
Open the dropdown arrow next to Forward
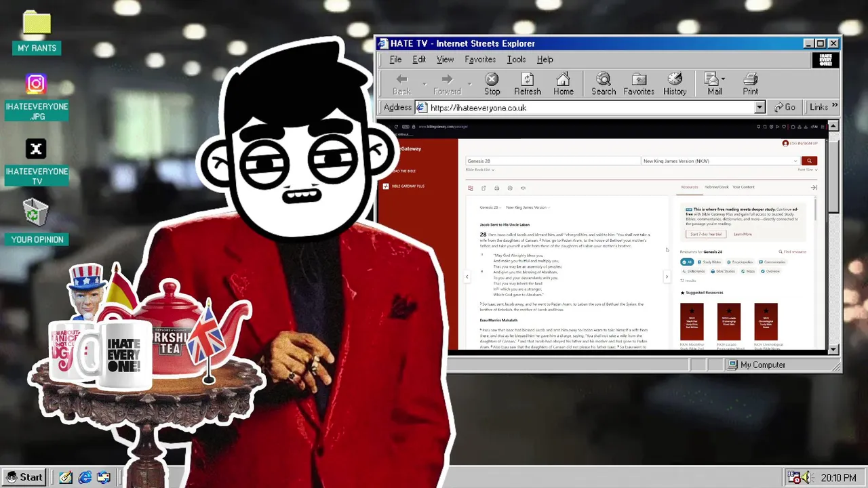(470, 84)
